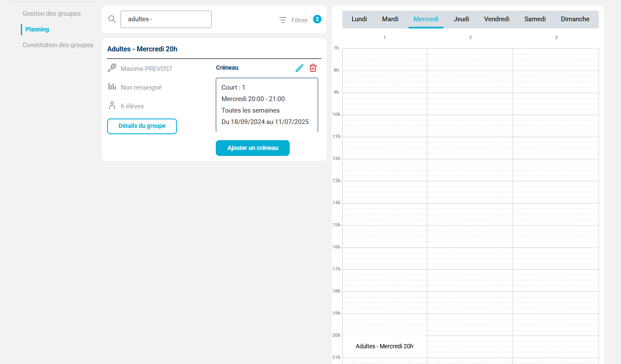
Task: Edit the créneau with pencil icon
Action: tap(299, 68)
